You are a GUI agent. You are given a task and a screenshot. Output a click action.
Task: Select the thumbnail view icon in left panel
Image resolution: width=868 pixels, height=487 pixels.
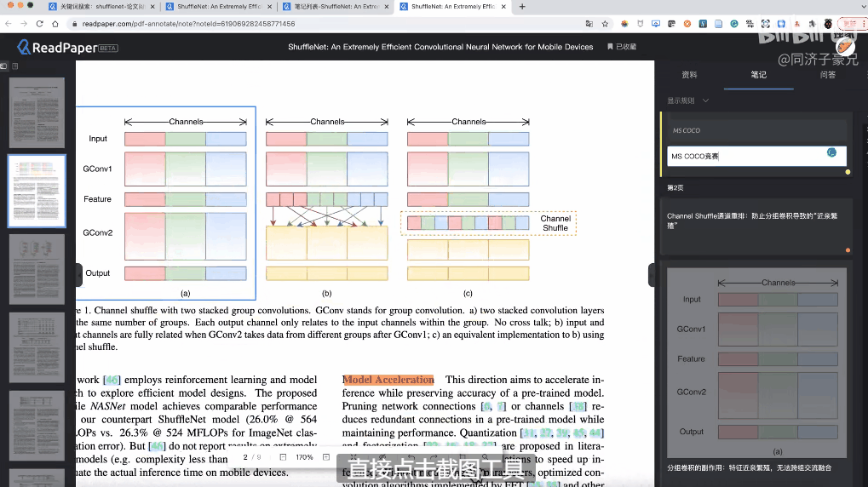(4, 66)
